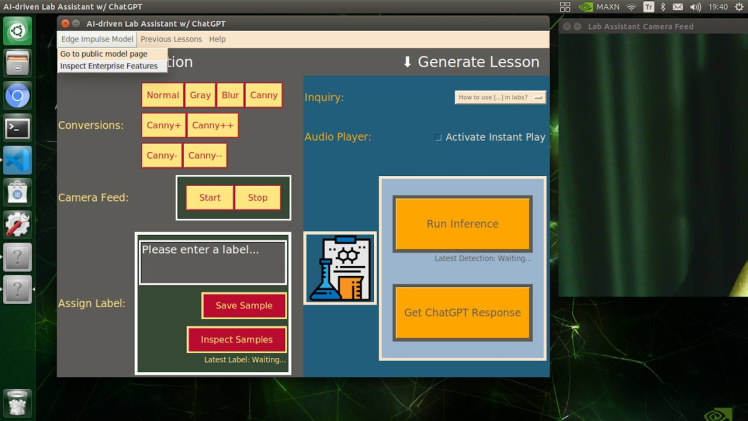Open the Files manager from the dock
This screenshot has width=748, height=421.
click(x=17, y=64)
